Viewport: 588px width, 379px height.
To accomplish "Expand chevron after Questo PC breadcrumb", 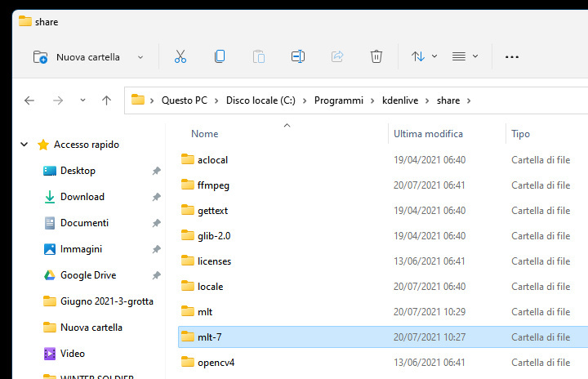I will [216, 100].
